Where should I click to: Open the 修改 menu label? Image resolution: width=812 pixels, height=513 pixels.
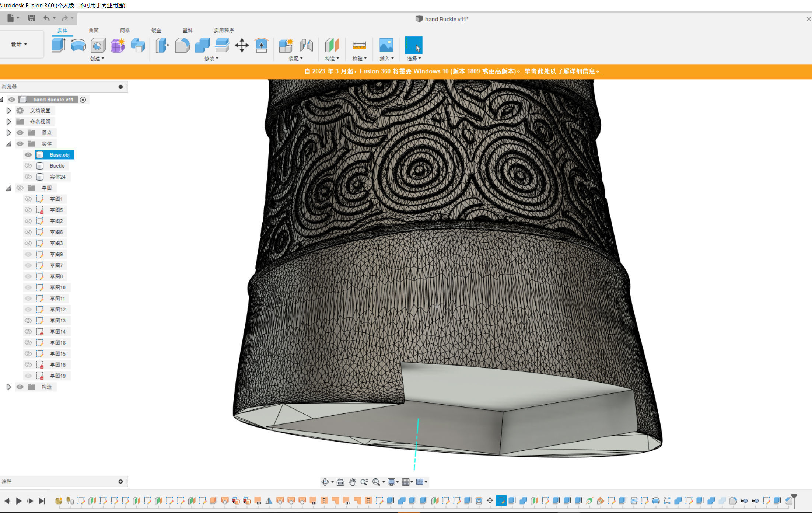coord(211,58)
